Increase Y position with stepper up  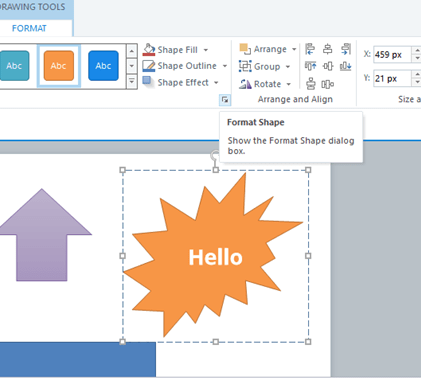pos(417,74)
